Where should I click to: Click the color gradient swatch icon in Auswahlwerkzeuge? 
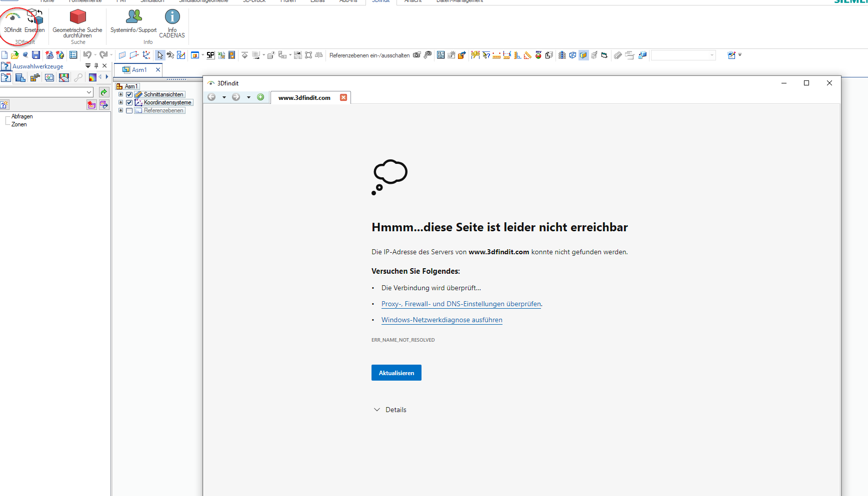[x=92, y=77]
